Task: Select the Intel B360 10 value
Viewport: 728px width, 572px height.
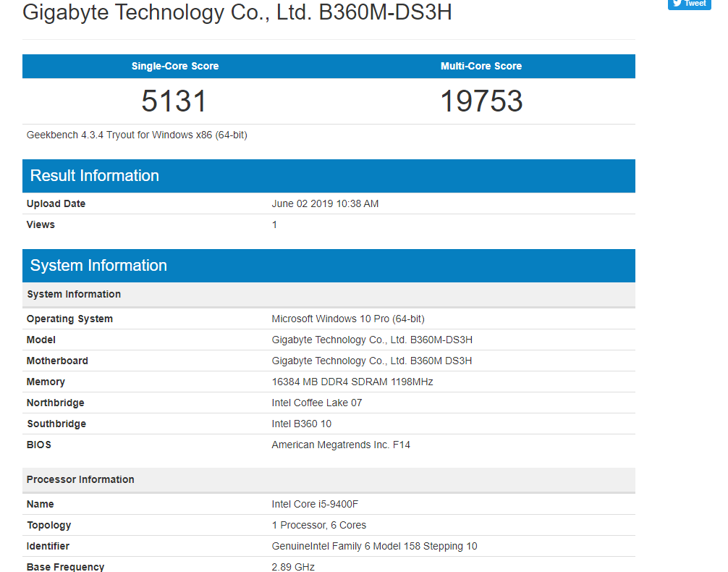Action: tap(301, 424)
